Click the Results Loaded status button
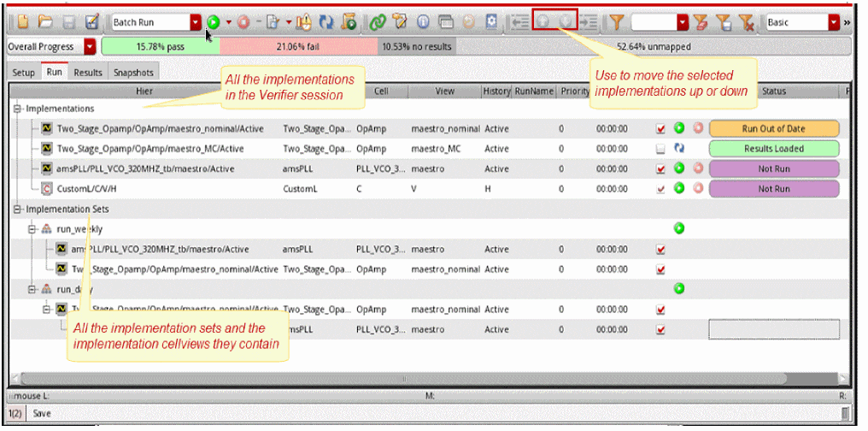The image size is (868, 431). coord(773,149)
